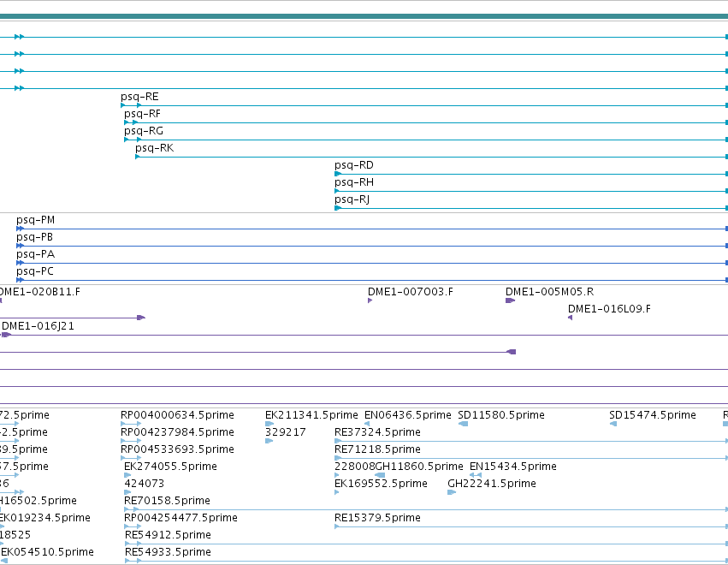Click the psq-RK transcript label
The width and height of the screenshot is (728, 565).
tap(154, 148)
